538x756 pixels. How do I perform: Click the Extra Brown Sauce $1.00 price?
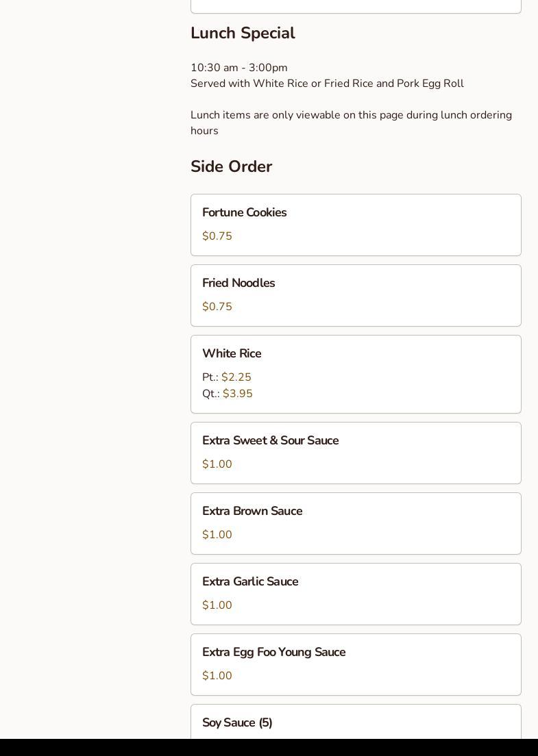coord(217,535)
